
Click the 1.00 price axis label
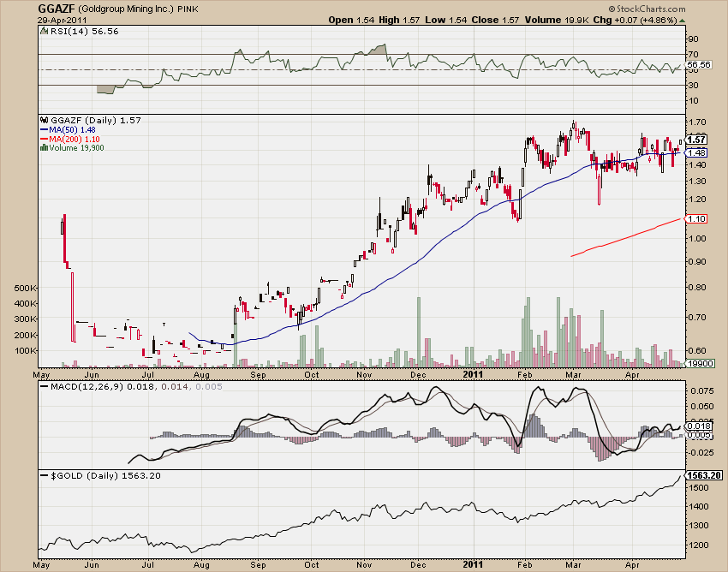[x=698, y=239]
